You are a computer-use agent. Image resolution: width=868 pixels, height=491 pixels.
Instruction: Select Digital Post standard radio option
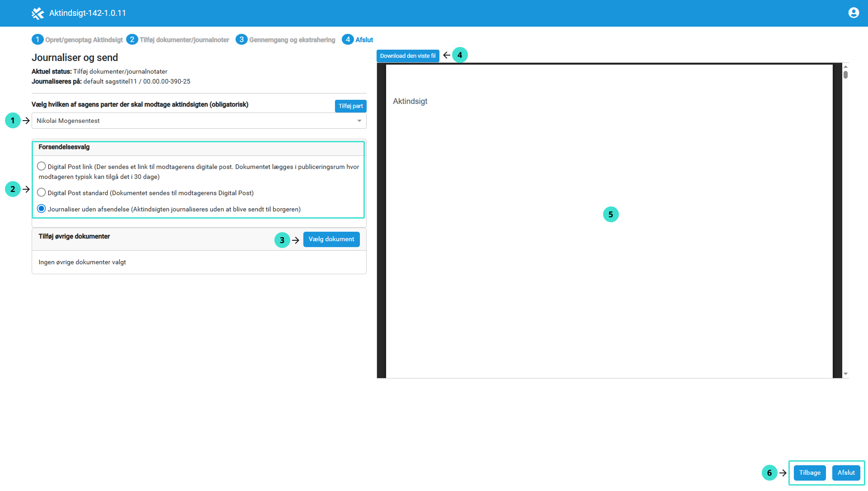[42, 192]
